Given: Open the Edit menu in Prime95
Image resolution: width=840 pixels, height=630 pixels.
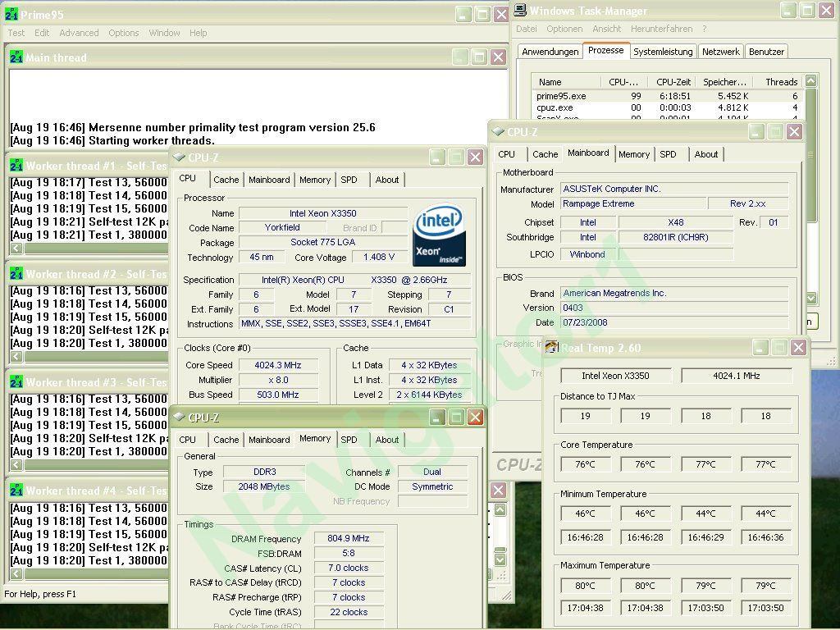Looking at the screenshot, I should click(x=42, y=33).
